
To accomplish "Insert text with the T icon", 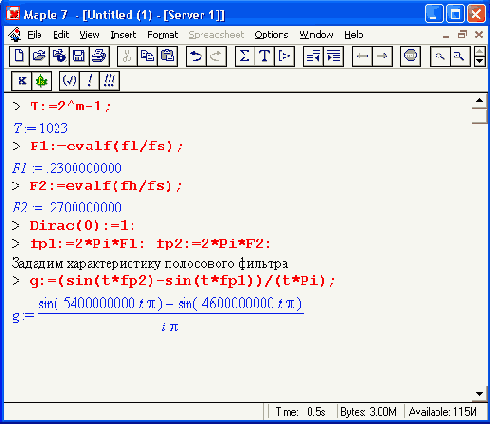I will [x=264, y=56].
